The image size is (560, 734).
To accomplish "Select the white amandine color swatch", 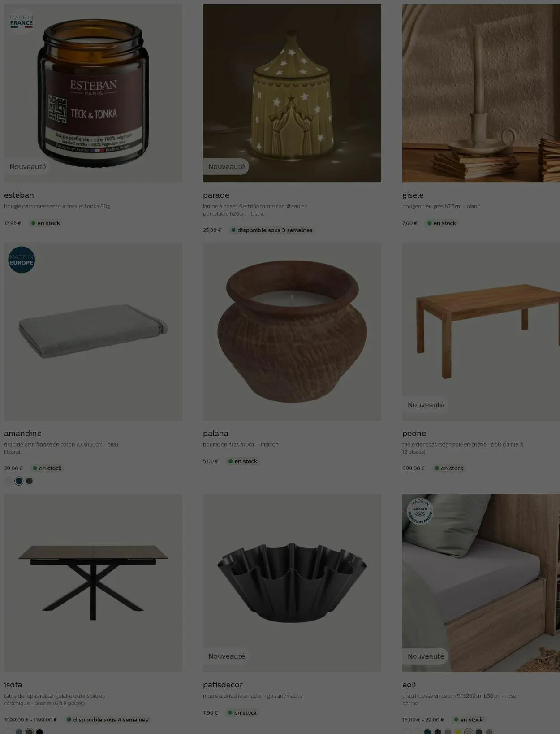I will click(8, 481).
